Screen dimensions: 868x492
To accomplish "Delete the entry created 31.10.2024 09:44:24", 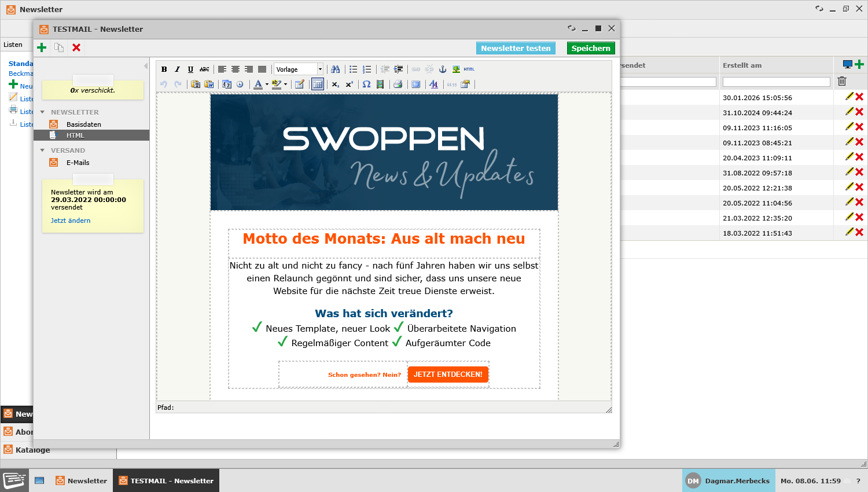I will [x=859, y=112].
